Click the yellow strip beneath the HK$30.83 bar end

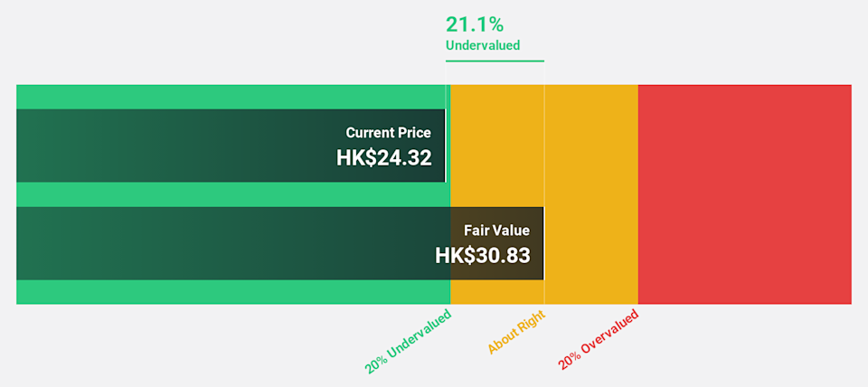coord(497,292)
